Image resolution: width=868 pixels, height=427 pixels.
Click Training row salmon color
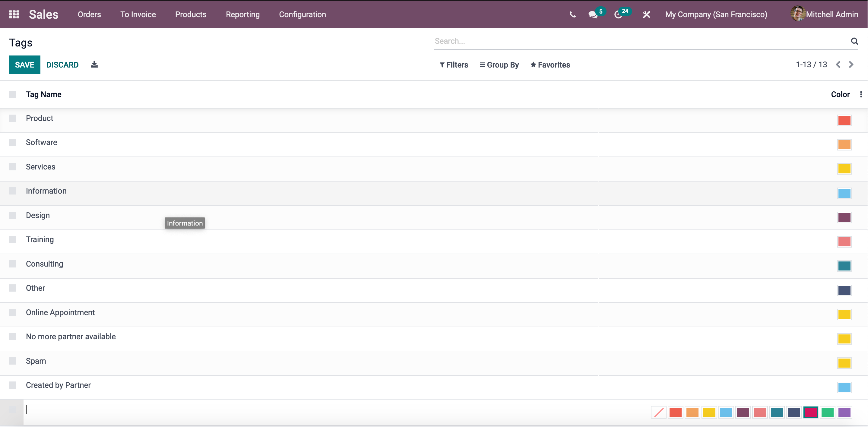[x=844, y=242]
